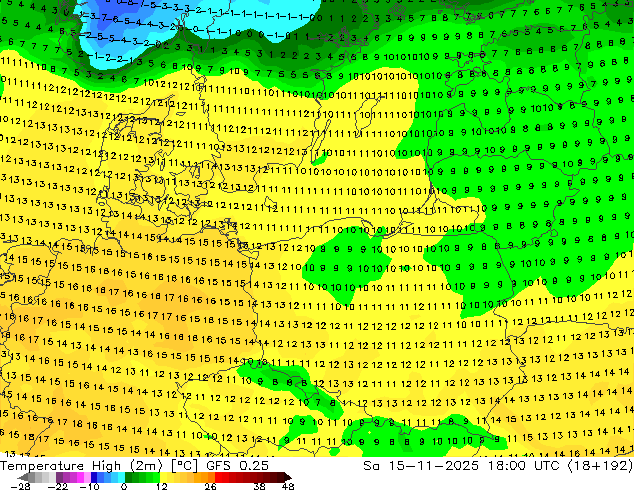Click the grey legend color band

(x=32, y=477)
